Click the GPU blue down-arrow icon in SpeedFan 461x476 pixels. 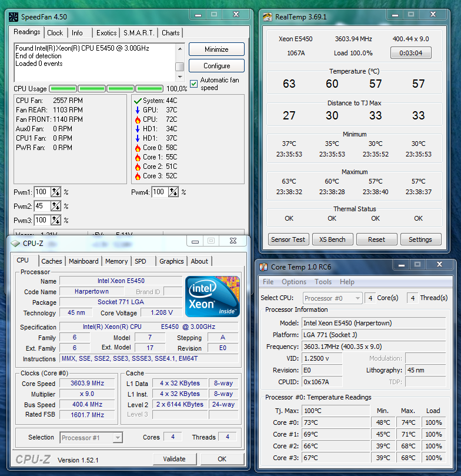pos(138,110)
